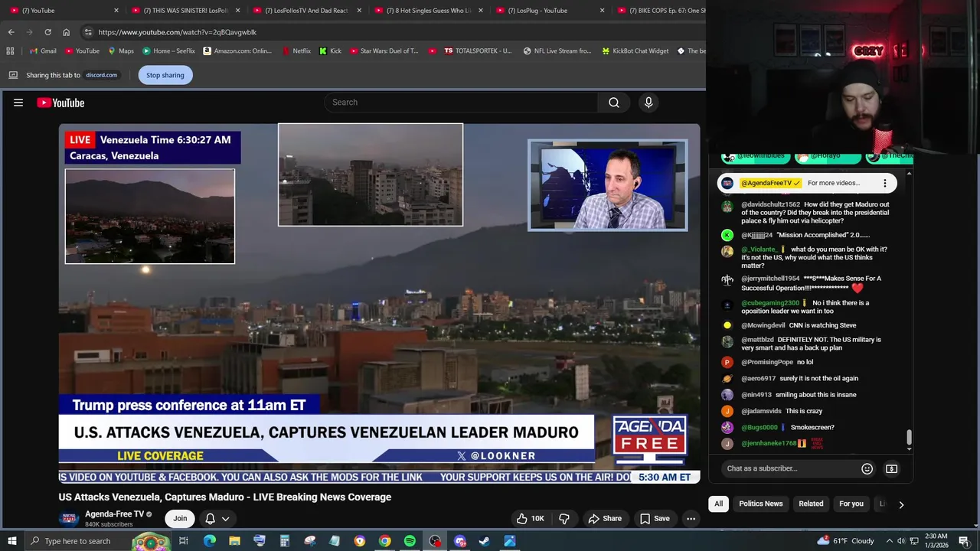This screenshot has height=551, width=980.
Task: Switch to THIS WAS SINISTER LosPollos tab
Action: pos(186,11)
